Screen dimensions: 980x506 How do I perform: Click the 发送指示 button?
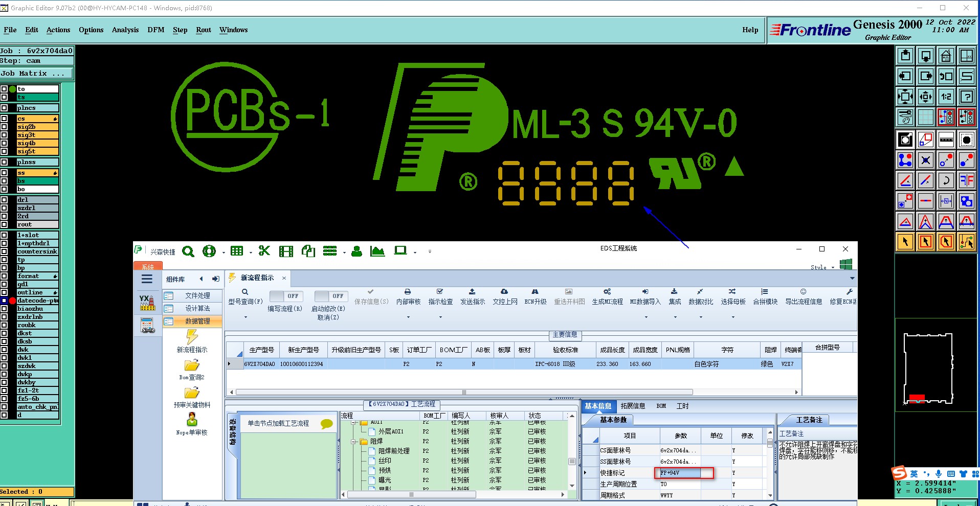(x=473, y=297)
